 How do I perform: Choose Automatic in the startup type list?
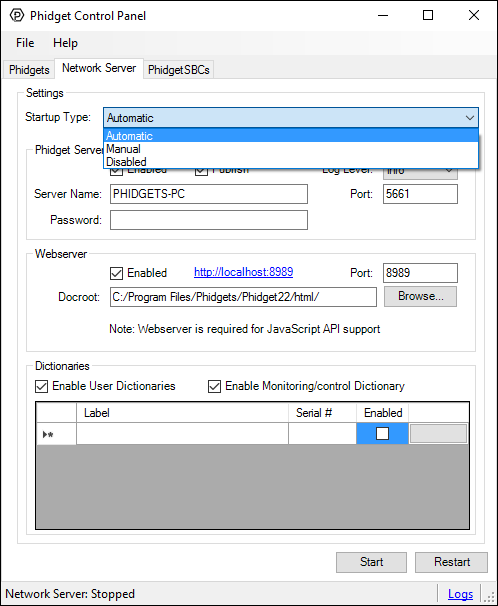tap(291, 136)
